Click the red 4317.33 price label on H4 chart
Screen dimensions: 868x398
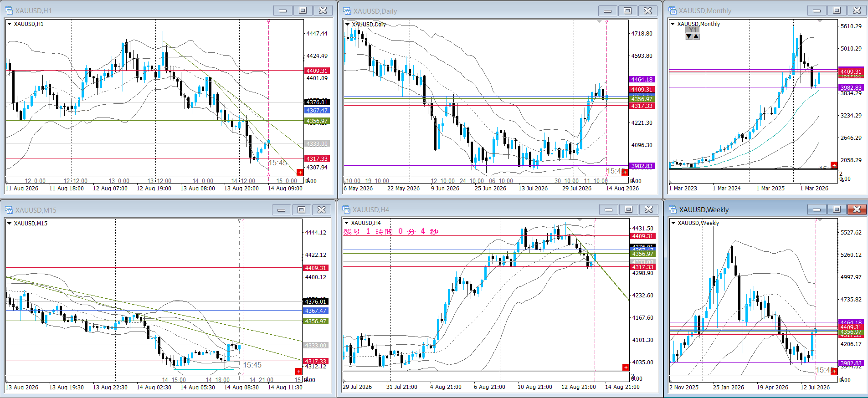[642, 267]
